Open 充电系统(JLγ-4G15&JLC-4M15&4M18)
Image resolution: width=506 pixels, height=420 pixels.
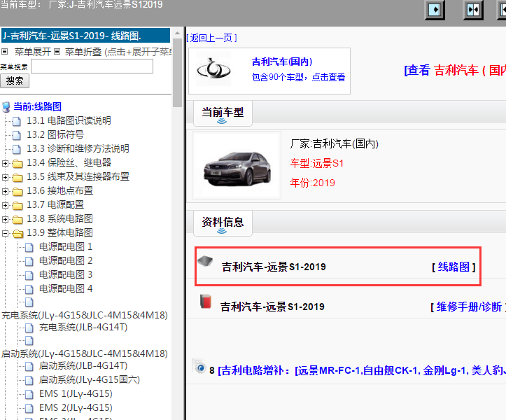pos(85,315)
